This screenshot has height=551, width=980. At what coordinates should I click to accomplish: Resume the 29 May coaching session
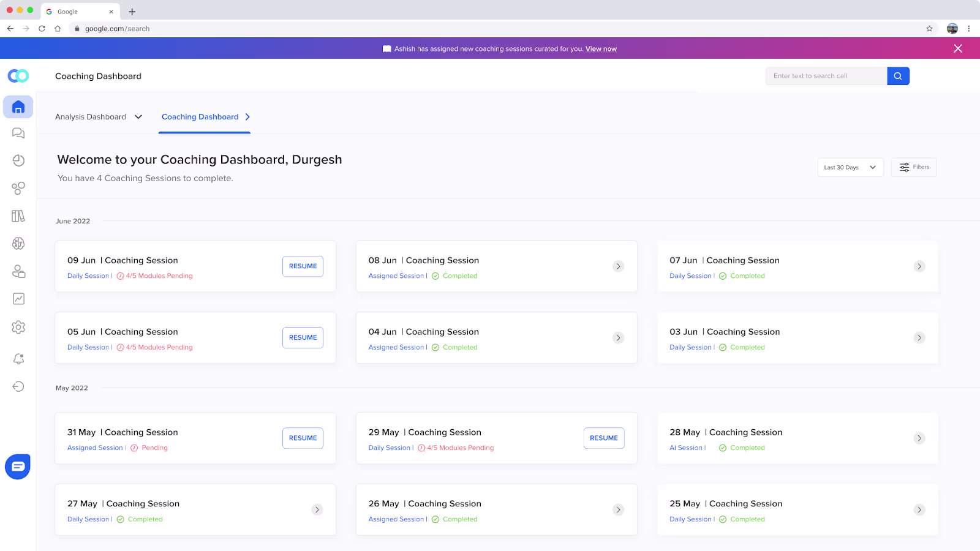point(604,438)
